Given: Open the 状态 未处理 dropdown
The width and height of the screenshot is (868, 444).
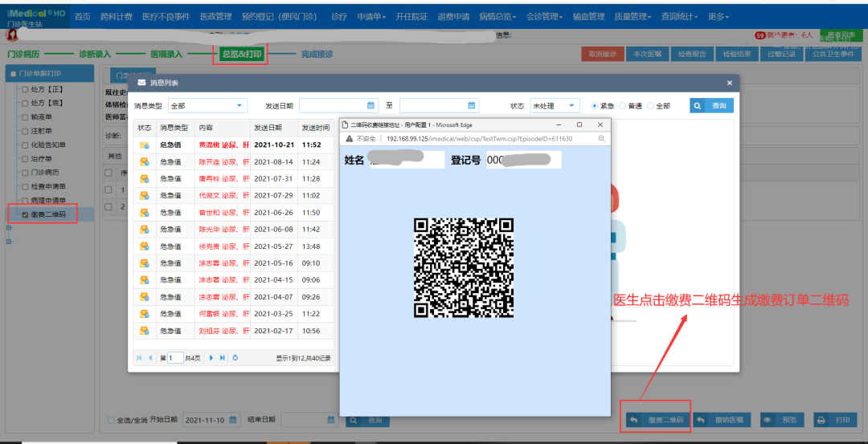Looking at the screenshot, I should pos(555,106).
